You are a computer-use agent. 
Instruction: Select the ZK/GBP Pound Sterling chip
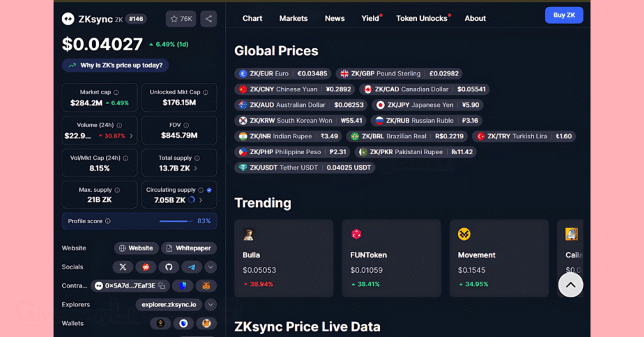pos(399,74)
